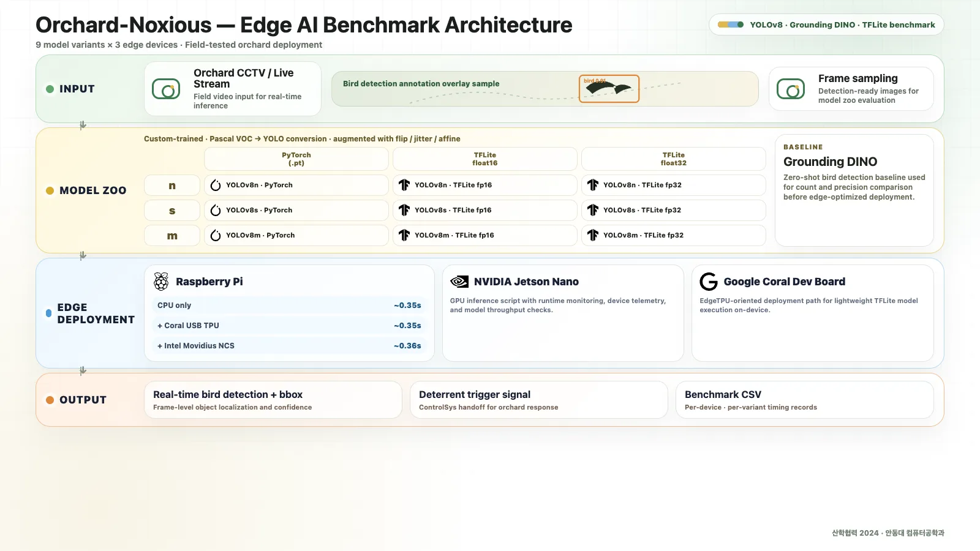This screenshot has width=980, height=551.
Task: Open the Deterrent trigger signal card
Action: point(539,400)
